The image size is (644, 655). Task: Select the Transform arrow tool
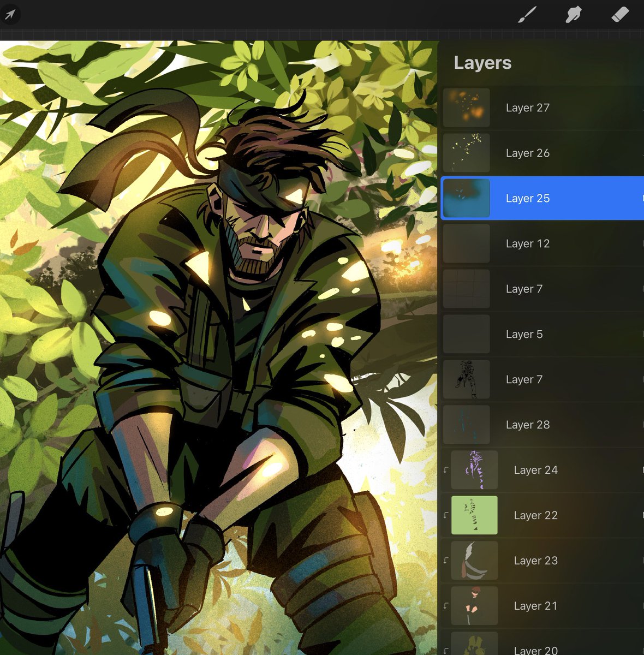coord(10,14)
